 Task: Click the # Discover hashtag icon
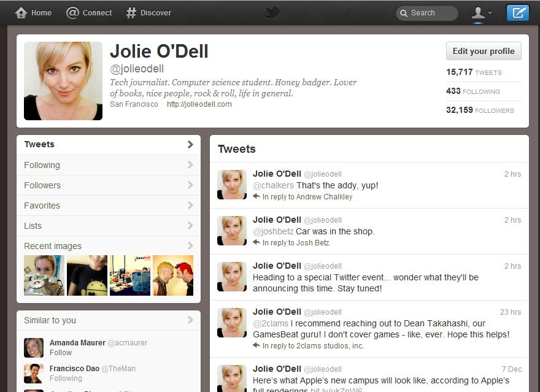(x=131, y=13)
